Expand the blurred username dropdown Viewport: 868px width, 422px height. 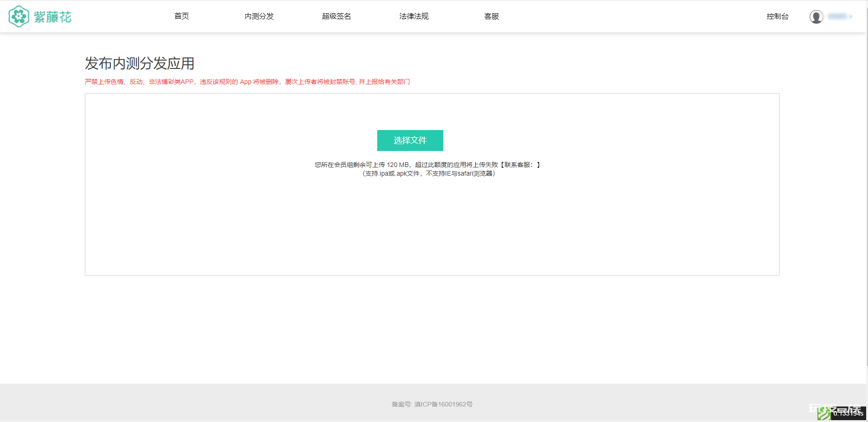tap(840, 16)
